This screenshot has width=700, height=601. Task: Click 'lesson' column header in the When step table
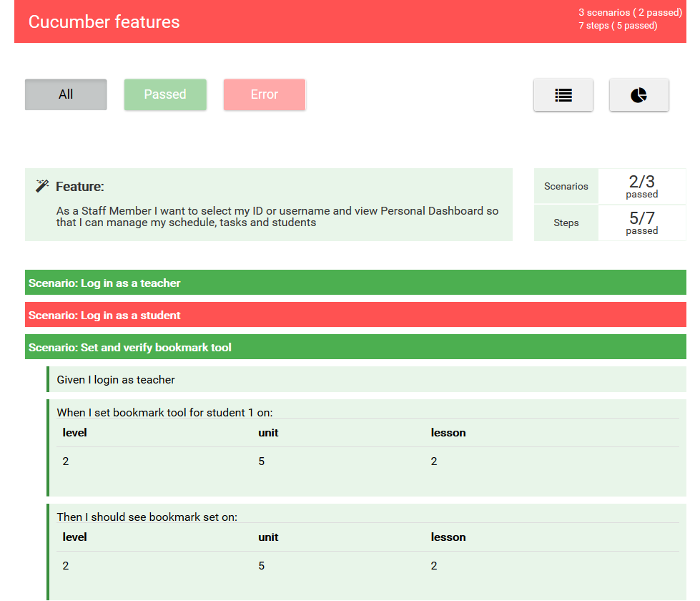(448, 432)
